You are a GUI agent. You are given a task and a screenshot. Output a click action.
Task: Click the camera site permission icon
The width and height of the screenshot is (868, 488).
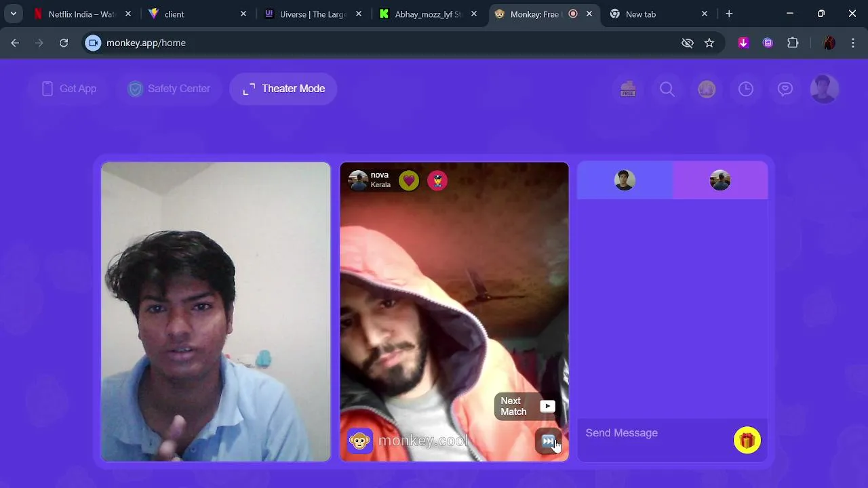pyautogui.click(x=94, y=43)
